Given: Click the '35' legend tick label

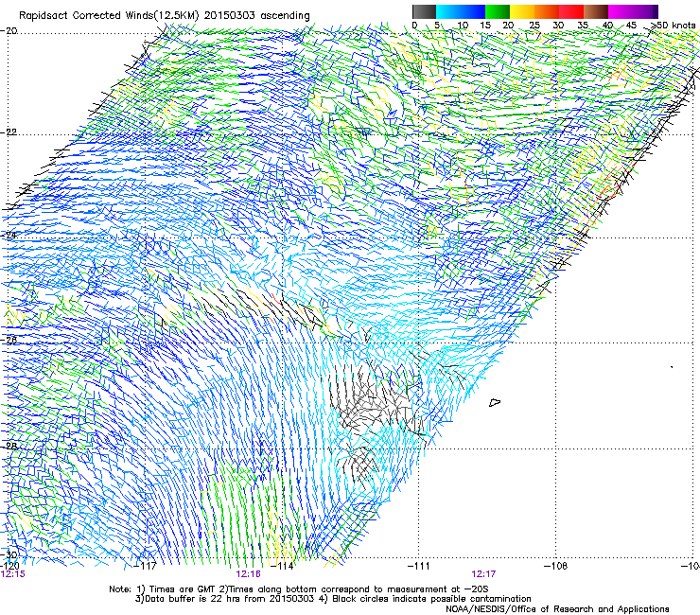Looking at the screenshot, I should (x=583, y=25).
